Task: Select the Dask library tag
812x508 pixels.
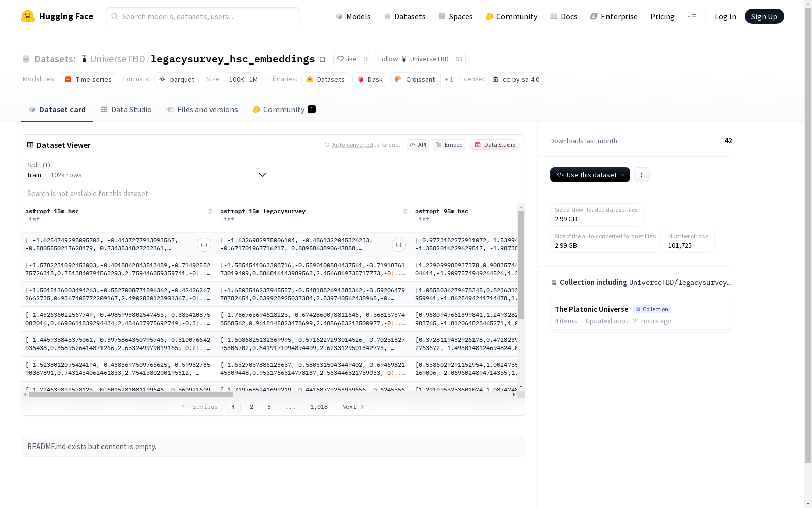Action: pos(370,79)
